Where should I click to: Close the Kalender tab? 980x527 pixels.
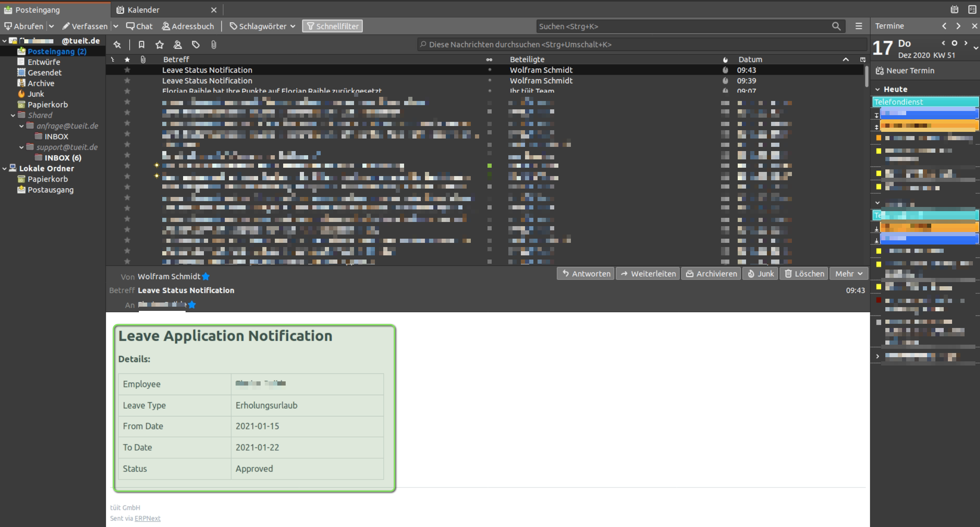pyautogui.click(x=214, y=10)
